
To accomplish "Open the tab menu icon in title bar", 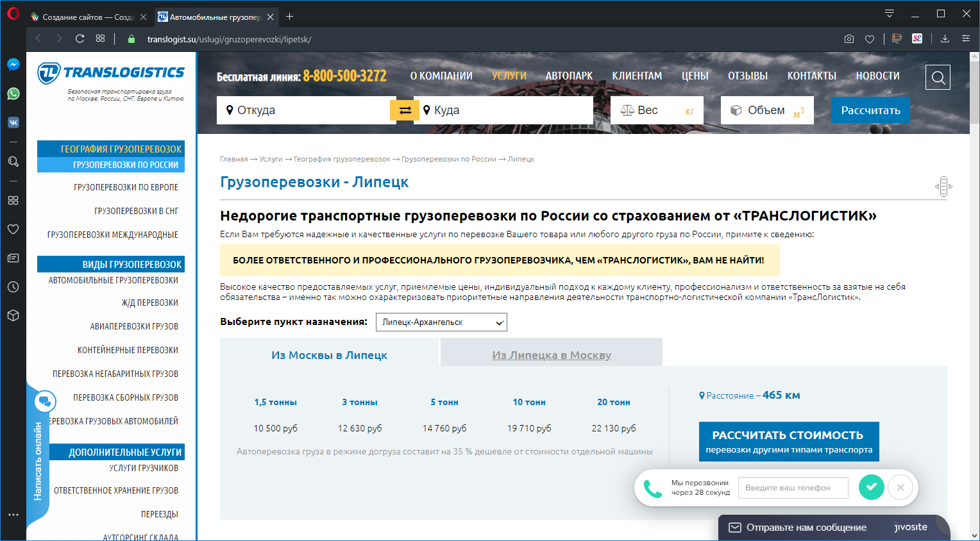I will tap(889, 14).
